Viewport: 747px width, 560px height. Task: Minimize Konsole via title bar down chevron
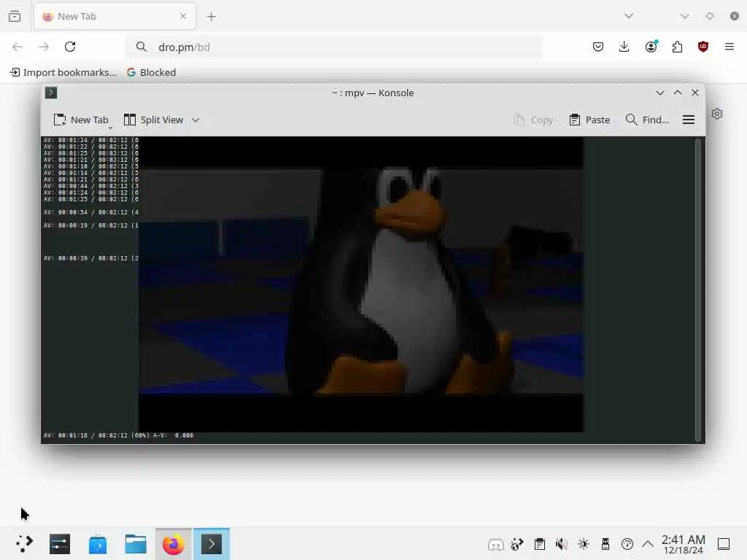coord(659,93)
